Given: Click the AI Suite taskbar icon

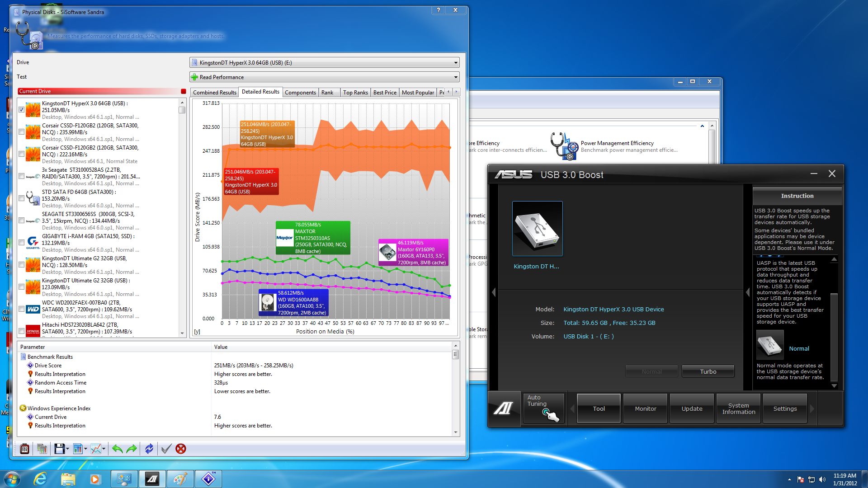Looking at the screenshot, I should [x=152, y=479].
